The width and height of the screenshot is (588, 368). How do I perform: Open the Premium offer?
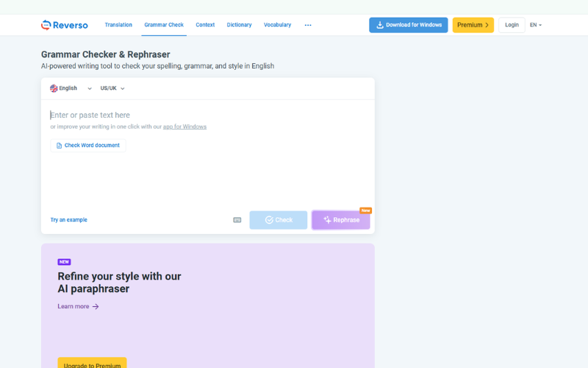point(473,25)
